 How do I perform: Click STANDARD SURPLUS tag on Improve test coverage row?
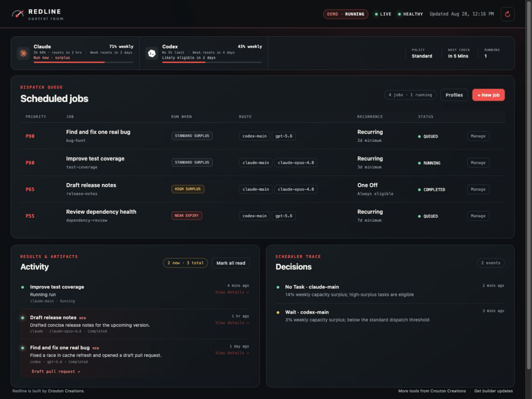tap(192, 162)
